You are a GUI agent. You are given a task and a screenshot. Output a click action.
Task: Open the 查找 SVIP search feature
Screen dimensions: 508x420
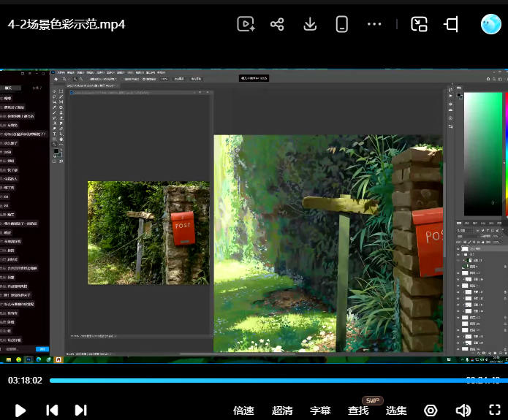pyautogui.click(x=358, y=411)
